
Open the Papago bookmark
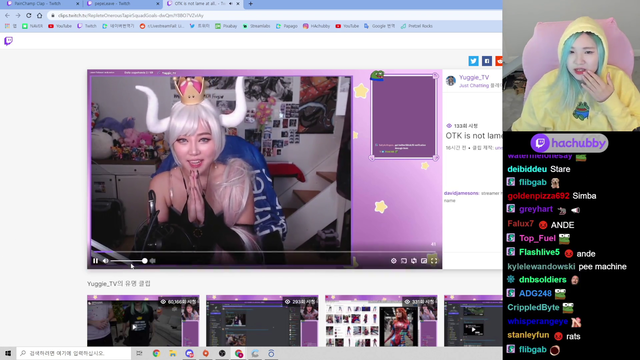[287, 26]
